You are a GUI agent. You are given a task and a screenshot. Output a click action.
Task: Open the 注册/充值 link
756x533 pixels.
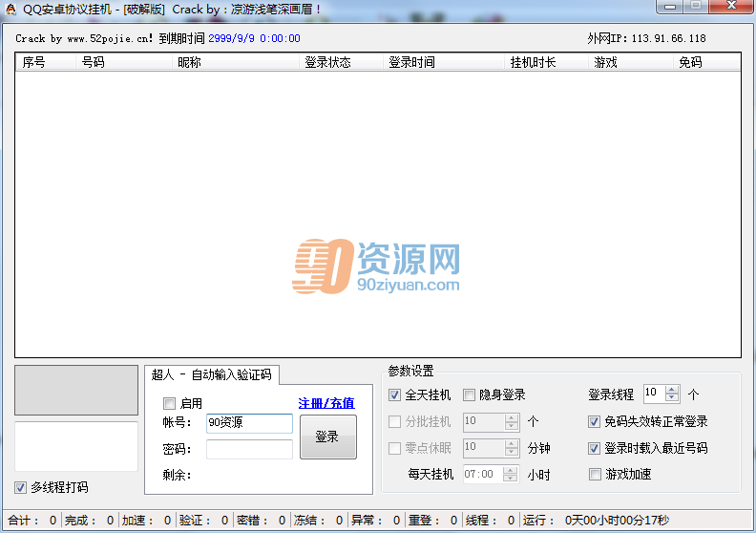[x=326, y=403]
